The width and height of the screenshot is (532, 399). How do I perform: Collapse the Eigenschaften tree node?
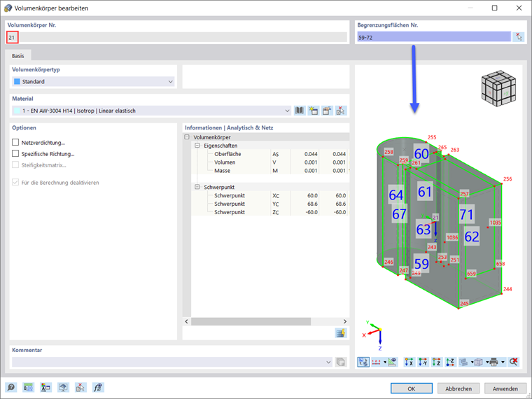click(x=197, y=145)
